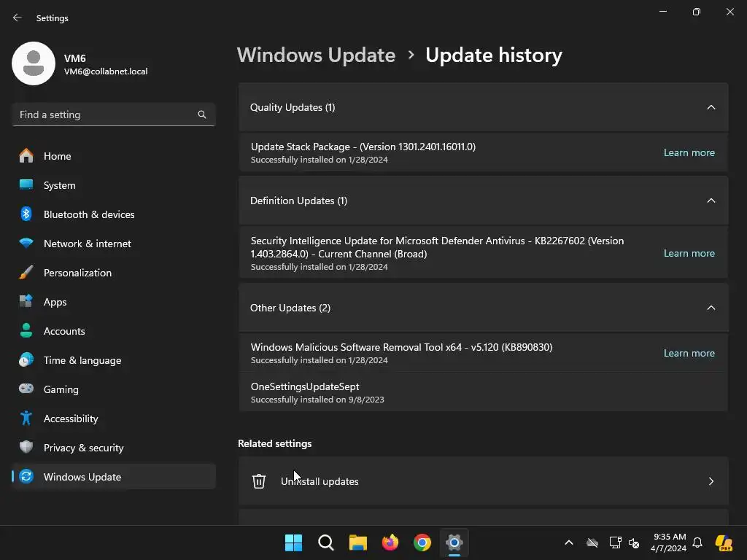This screenshot has width=747, height=560.
Task: Open Accounts settings
Action: pos(113,331)
